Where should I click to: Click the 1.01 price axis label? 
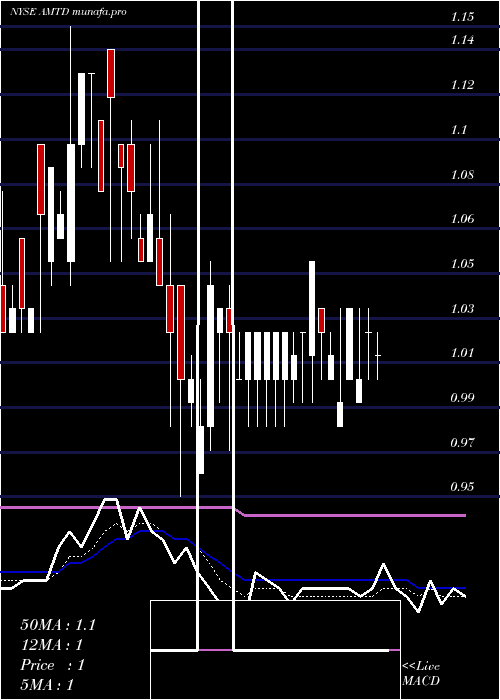point(462,353)
